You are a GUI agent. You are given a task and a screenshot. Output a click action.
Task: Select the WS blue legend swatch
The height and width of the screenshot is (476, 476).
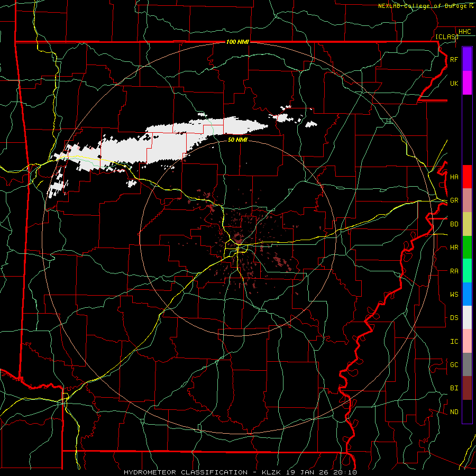point(467,294)
